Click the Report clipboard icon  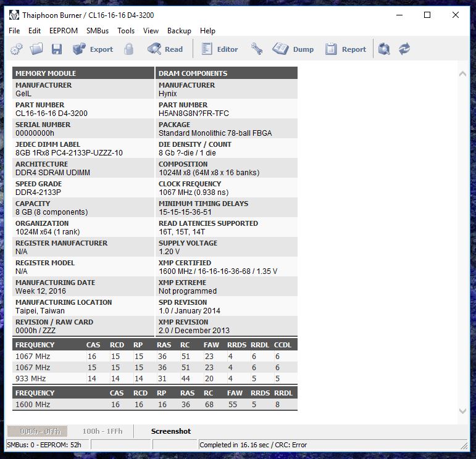point(331,49)
